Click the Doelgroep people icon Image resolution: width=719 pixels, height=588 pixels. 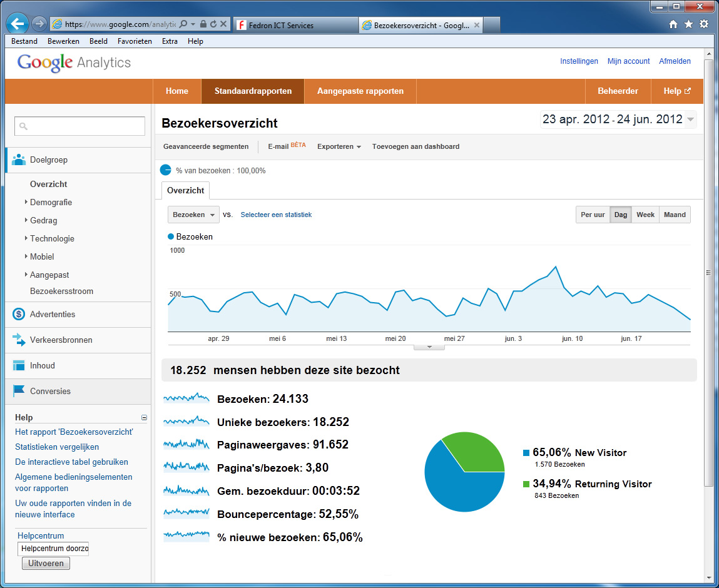tap(18, 160)
